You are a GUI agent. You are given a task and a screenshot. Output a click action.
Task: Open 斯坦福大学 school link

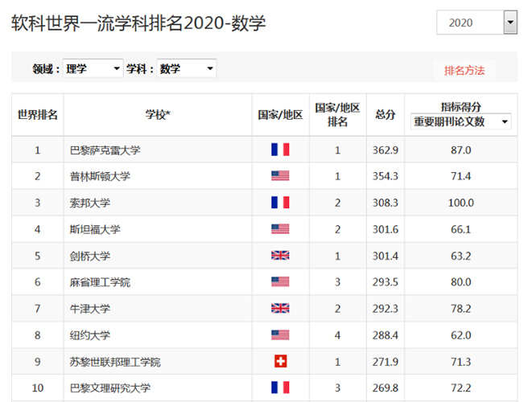pos(95,229)
